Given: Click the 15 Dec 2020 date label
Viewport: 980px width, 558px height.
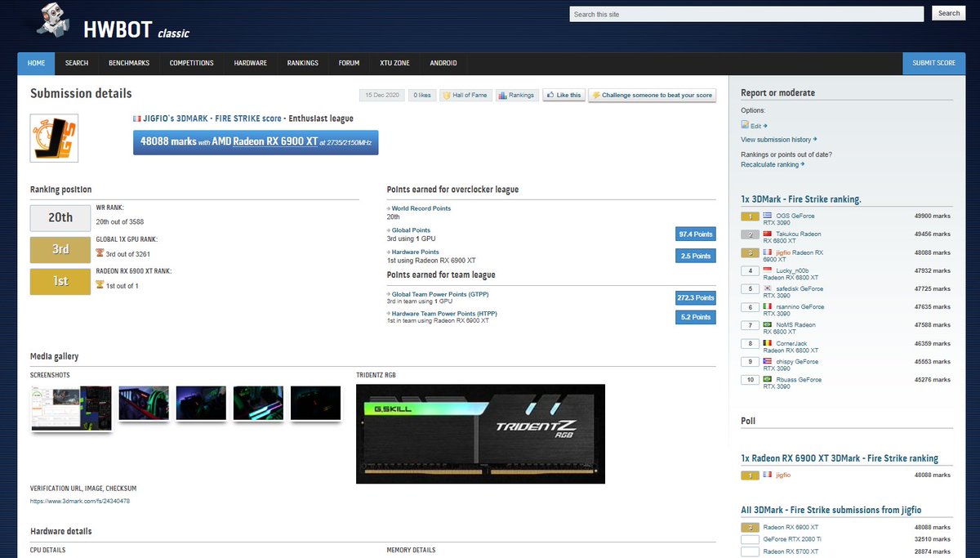Looking at the screenshot, I should click(381, 95).
